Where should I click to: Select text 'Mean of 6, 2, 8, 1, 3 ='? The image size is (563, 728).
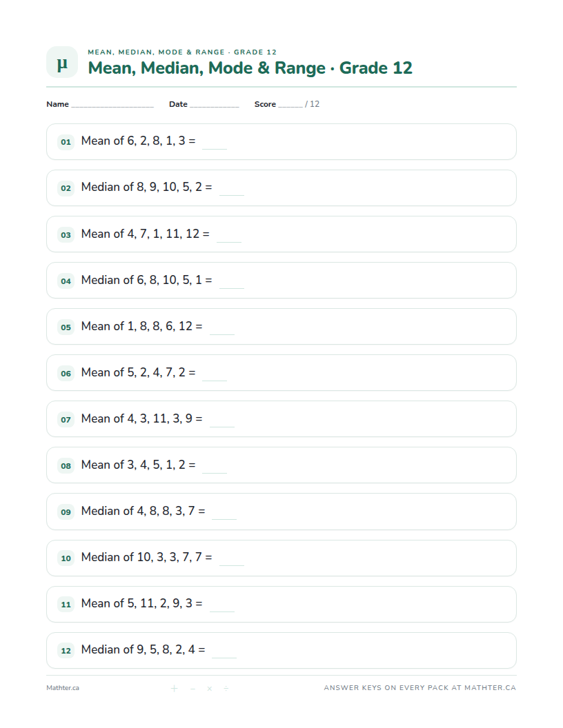tap(139, 141)
